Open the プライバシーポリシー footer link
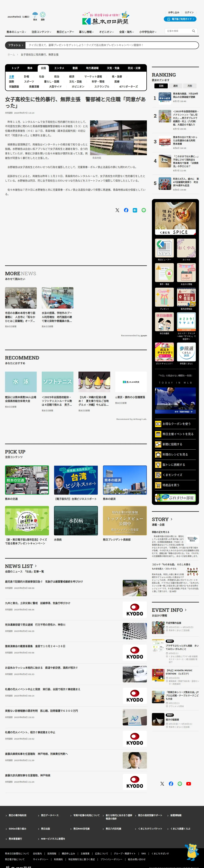Screen dimensions: 204x868 [x=111, y=859]
